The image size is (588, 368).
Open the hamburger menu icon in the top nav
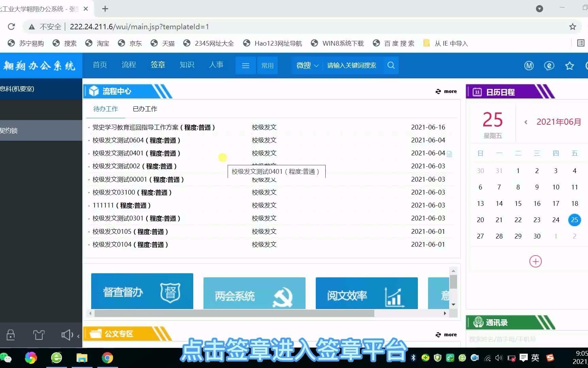coord(246,65)
